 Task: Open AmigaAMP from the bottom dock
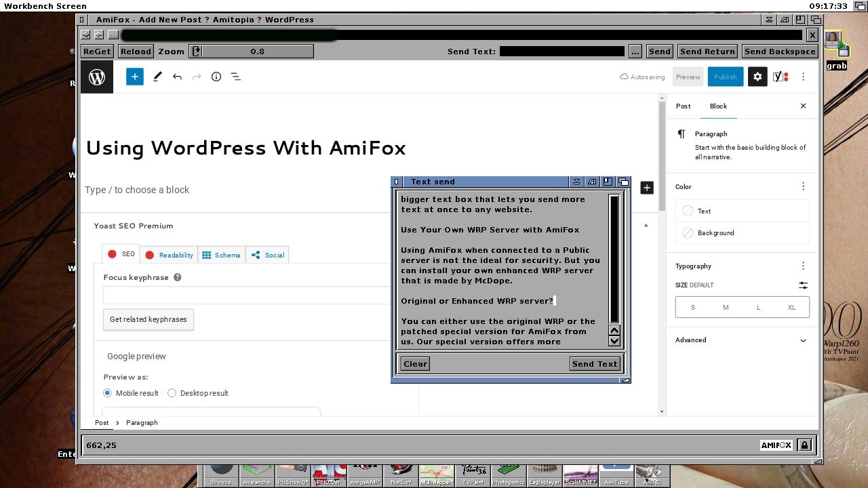pyautogui.click(x=364, y=472)
